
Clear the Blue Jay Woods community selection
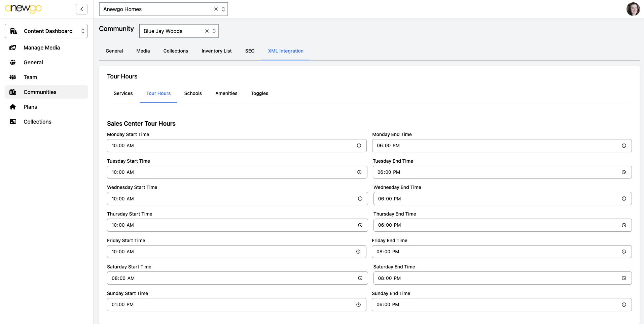(x=207, y=31)
